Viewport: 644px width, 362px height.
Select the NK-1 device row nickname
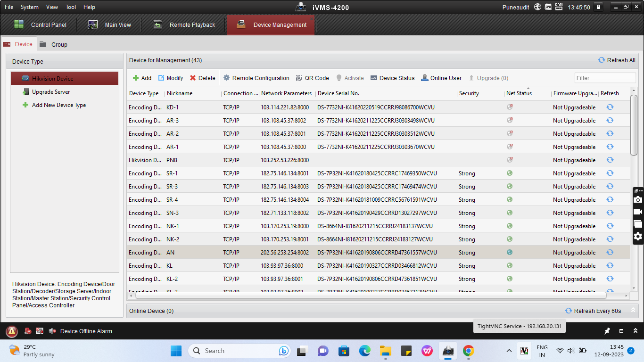click(173, 226)
